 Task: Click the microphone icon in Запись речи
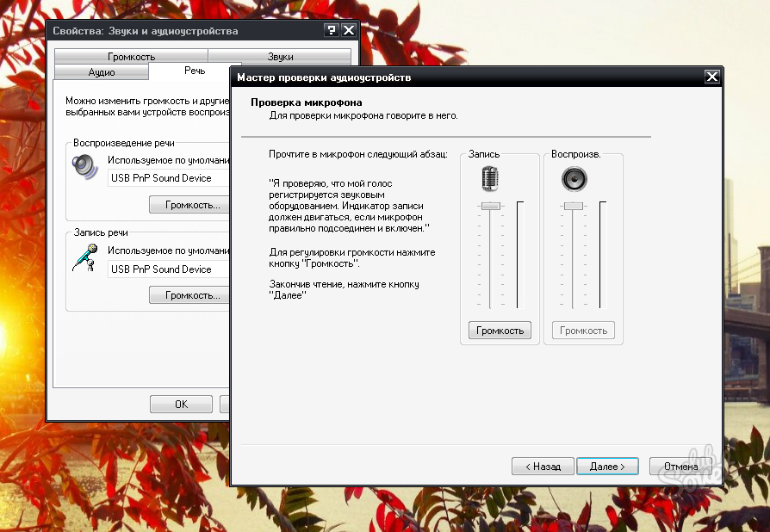84,257
